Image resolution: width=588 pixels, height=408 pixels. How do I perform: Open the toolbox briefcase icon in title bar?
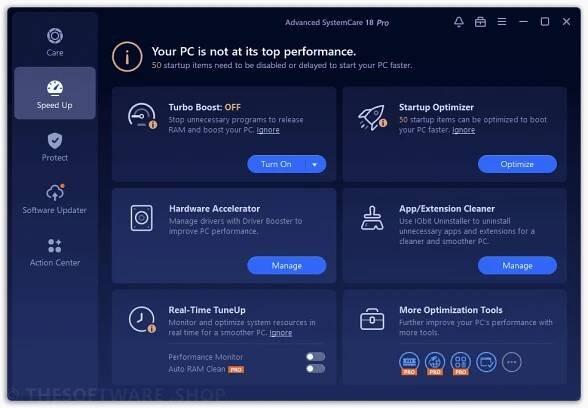tap(480, 22)
